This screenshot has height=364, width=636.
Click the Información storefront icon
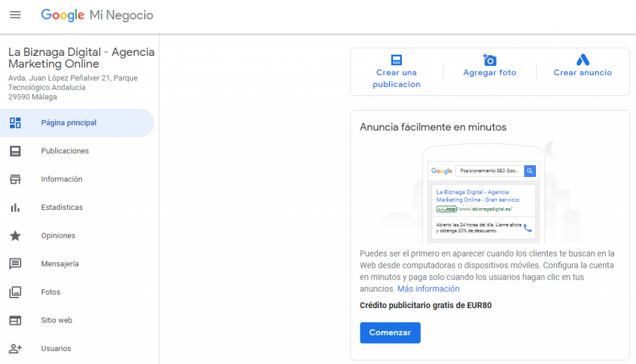(x=15, y=180)
